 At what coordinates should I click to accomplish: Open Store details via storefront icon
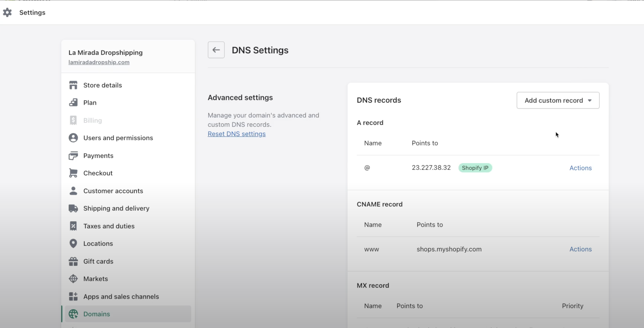click(73, 85)
